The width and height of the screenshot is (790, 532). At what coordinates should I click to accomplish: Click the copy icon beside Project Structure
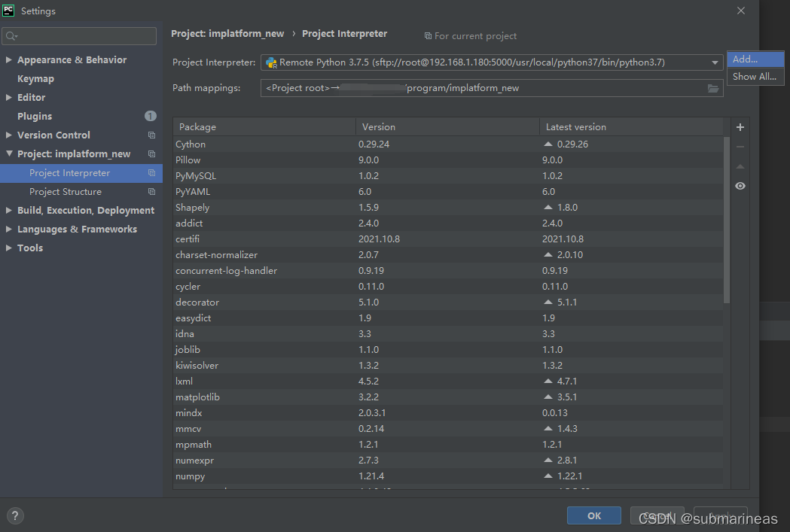pyautogui.click(x=151, y=192)
